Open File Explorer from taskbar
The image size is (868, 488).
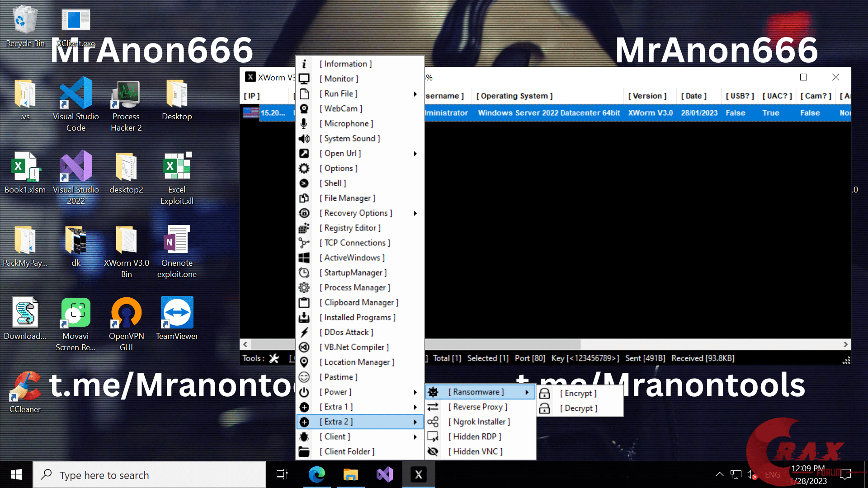351,474
